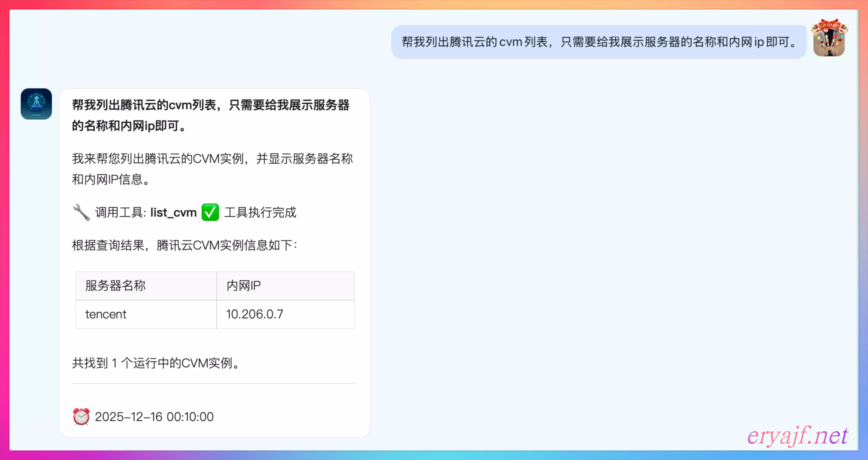Click the 工具执行完成 status text
Viewport: 868px width, 460px height.
point(260,212)
